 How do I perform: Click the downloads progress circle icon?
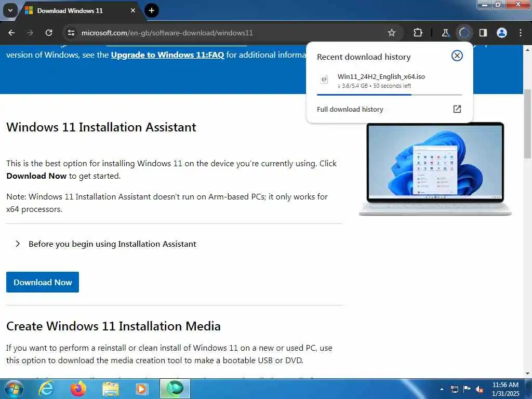click(464, 33)
